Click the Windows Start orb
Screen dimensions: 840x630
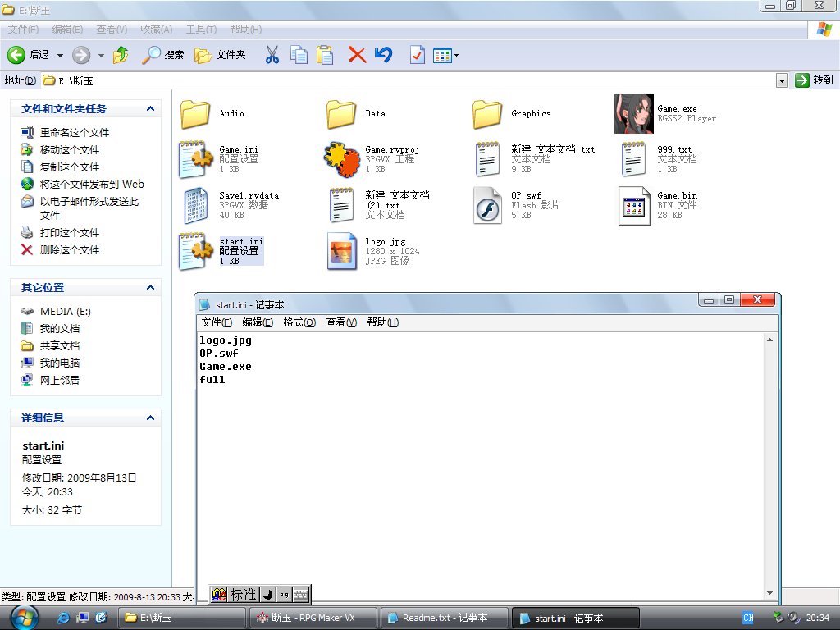coord(24,618)
